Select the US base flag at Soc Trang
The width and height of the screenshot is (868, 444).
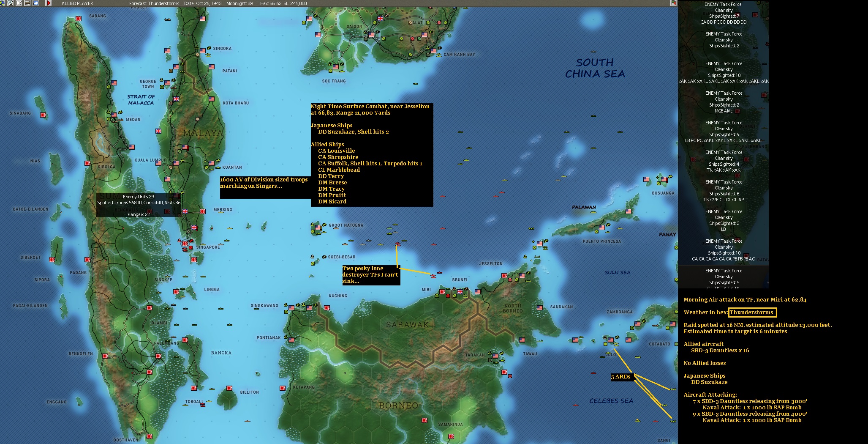click(x=336, y=67)
